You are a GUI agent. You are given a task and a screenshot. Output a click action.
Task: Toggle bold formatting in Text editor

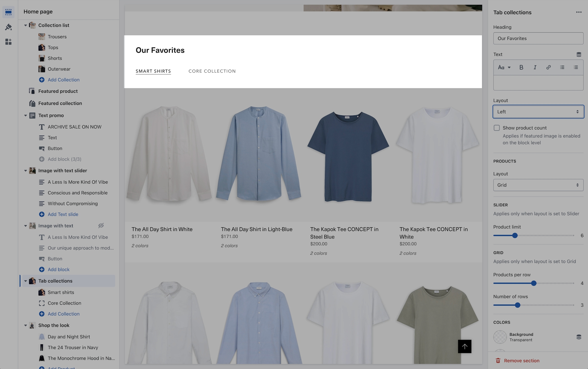[521, 67]
